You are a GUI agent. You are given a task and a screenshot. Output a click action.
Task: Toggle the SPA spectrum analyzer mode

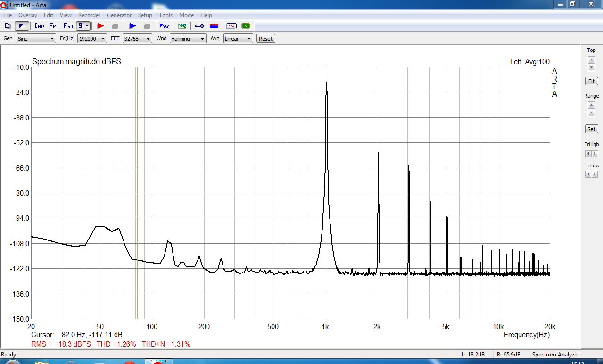(83, 26)
